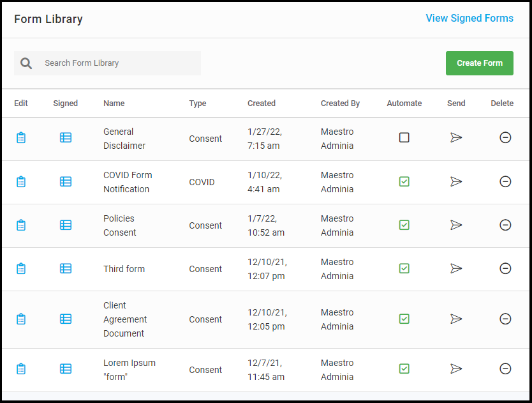This screenshot has width=532, height=403.
Task: Send the General Disclaimer form
Action: 456,137
